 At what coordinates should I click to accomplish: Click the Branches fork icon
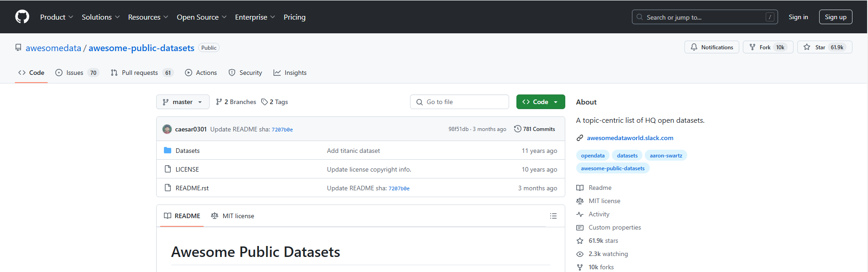[219, 102]
